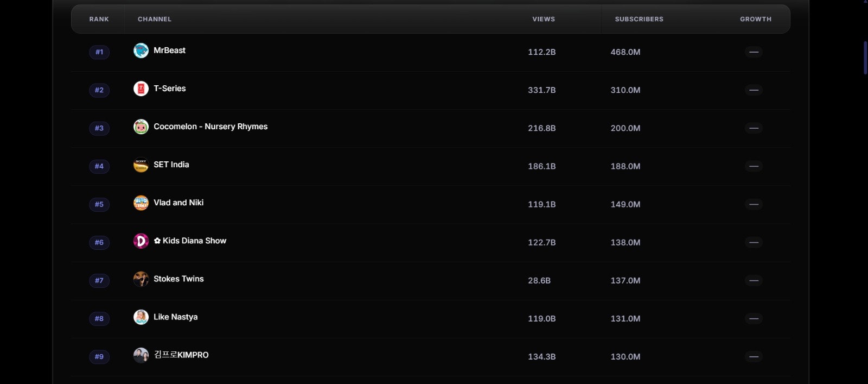Select Cocomelon subscribers value 200.0M
The height and width of the screenshot is (384, 868).
click(626, 128)
